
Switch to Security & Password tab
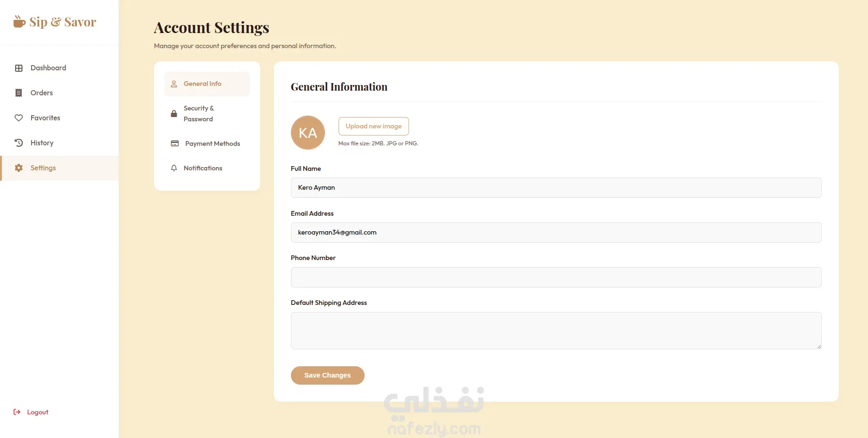point(207,114)
